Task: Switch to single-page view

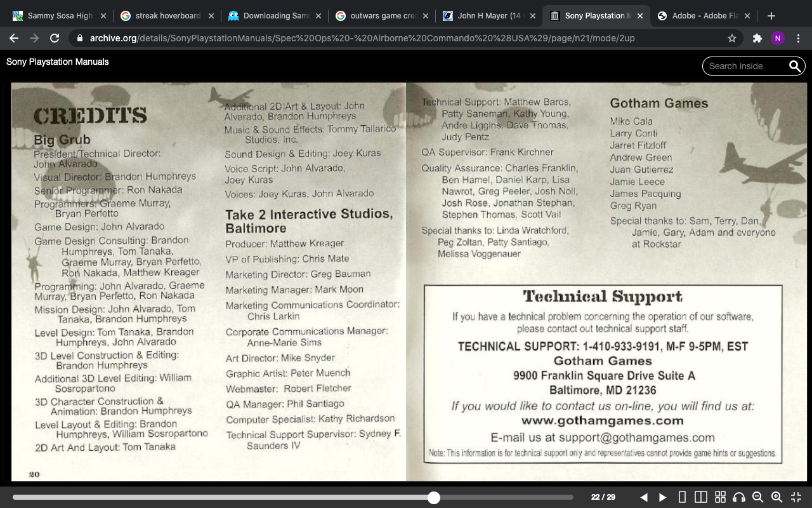Action: 682,497
